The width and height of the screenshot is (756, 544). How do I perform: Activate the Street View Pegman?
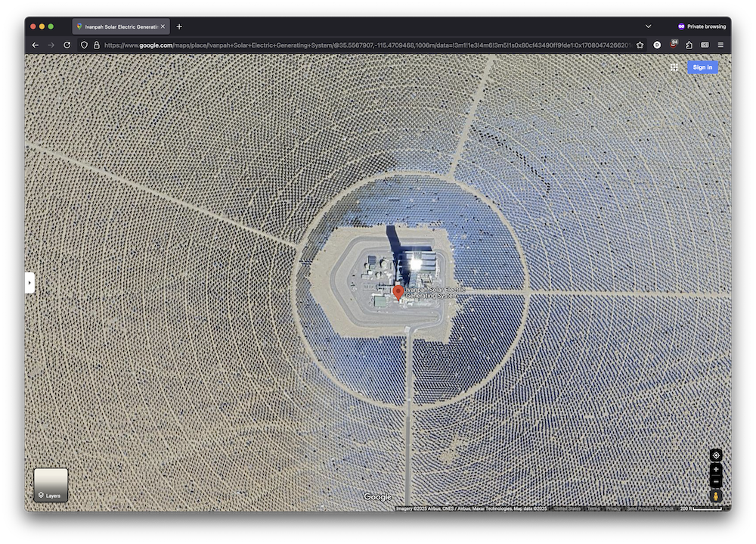point(716,496)
